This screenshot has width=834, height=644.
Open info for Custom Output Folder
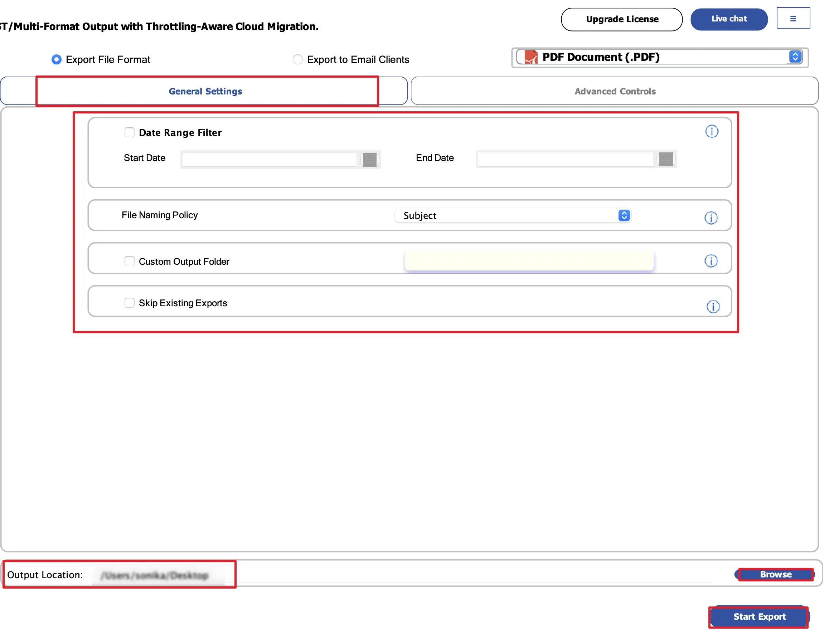pyautogui.click(x=711, y=261)
